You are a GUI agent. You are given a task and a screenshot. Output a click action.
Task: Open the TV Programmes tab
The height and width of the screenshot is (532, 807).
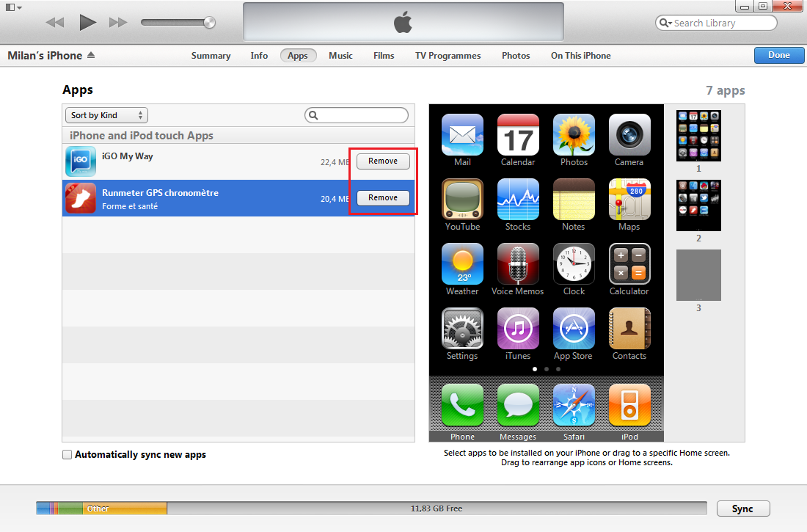coord(448,55)
